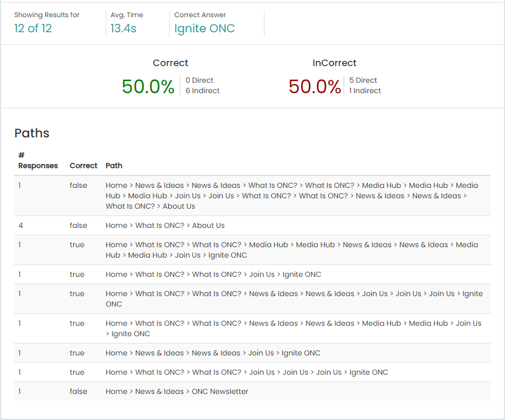This screenshot has width=505, height=420.
Task: Click the 'Paths' section heading
Action: coord(32,133)
